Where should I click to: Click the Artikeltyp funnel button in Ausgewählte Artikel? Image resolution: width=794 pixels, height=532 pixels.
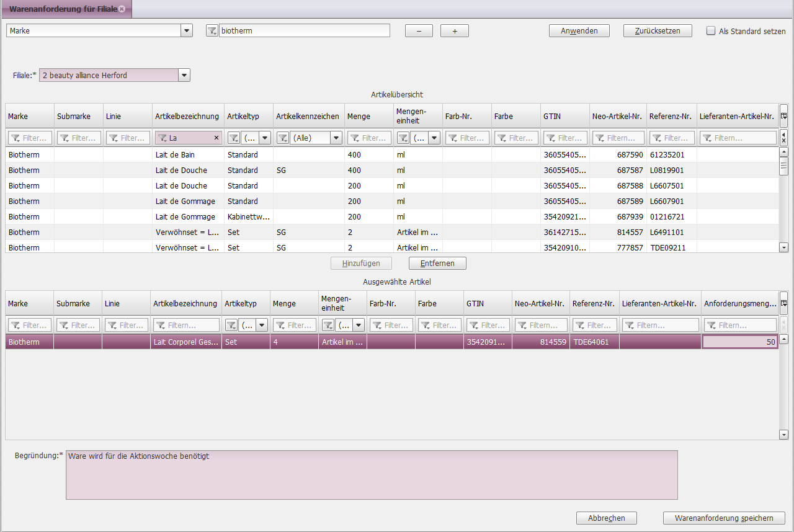[x=231, y=325]
